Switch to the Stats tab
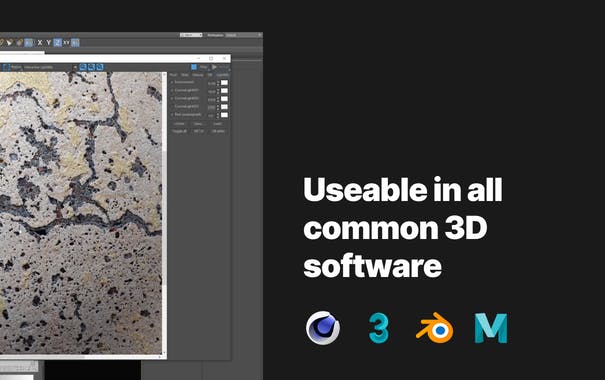Image resolution: width=605 pixels, height=380 pixels. pyautogui.click(x=184, y=75)
